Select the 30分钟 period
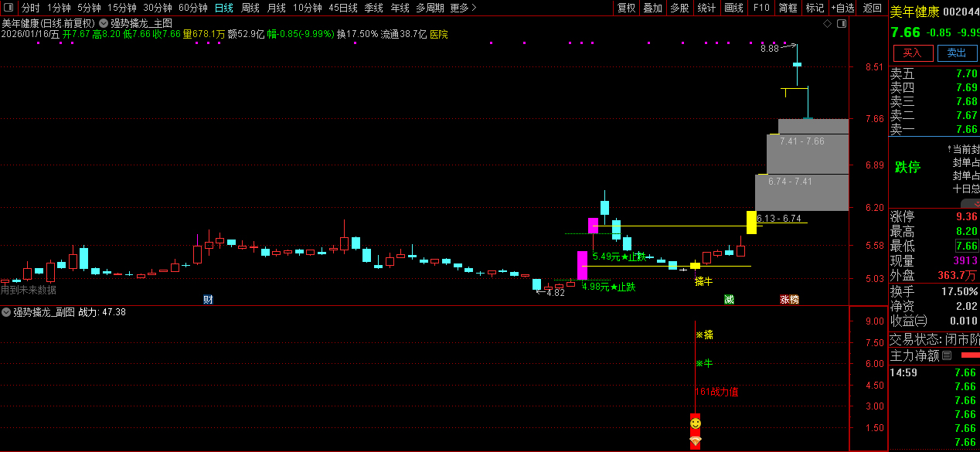 pyautogui.click(x=158, y=8)
